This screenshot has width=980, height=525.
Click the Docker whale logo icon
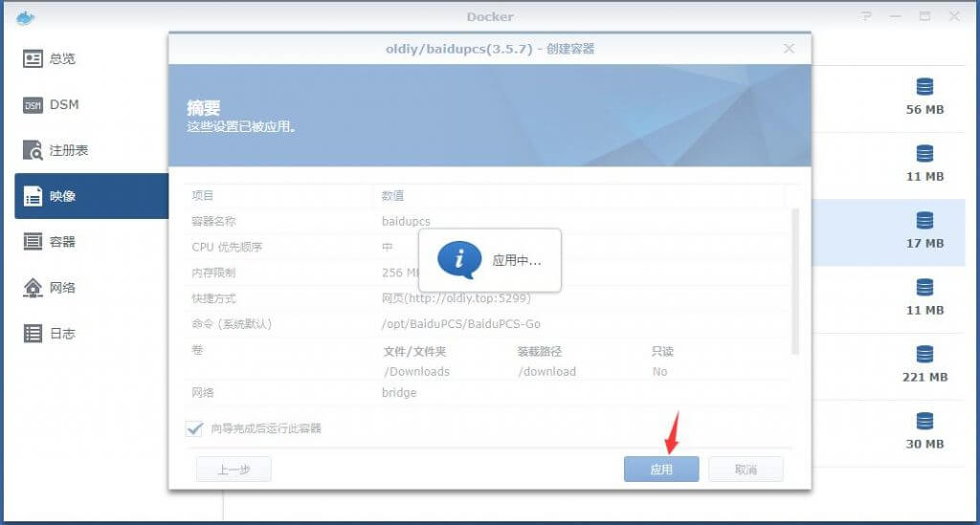25,16
